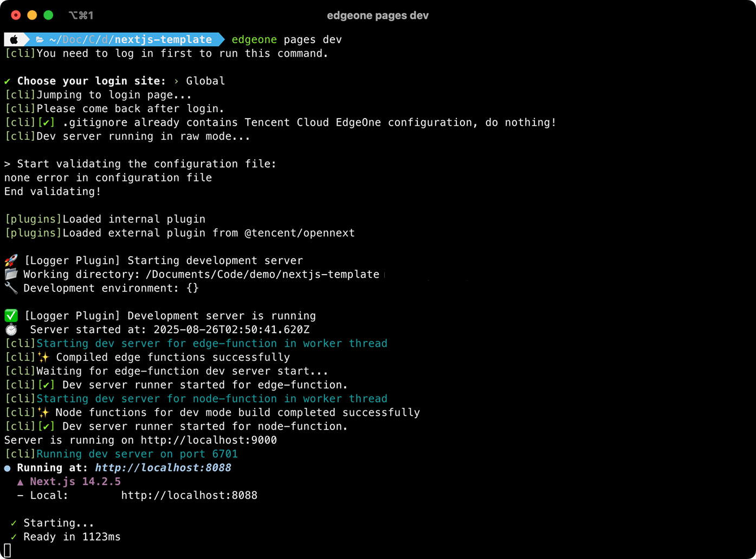Click the '/Documents/Code/demo/nextjs-template' working directory path
The image size is (756, 559).
point(262,275)
